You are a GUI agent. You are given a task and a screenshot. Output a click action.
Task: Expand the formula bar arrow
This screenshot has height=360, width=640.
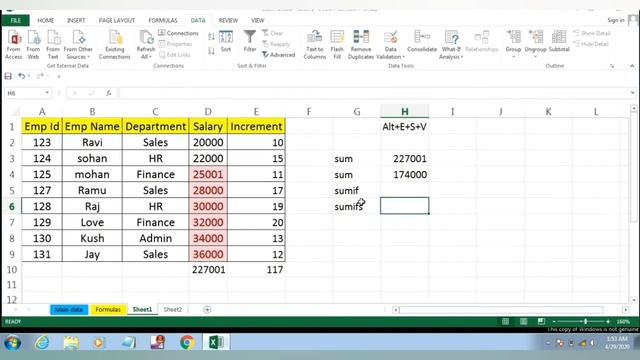632,93
